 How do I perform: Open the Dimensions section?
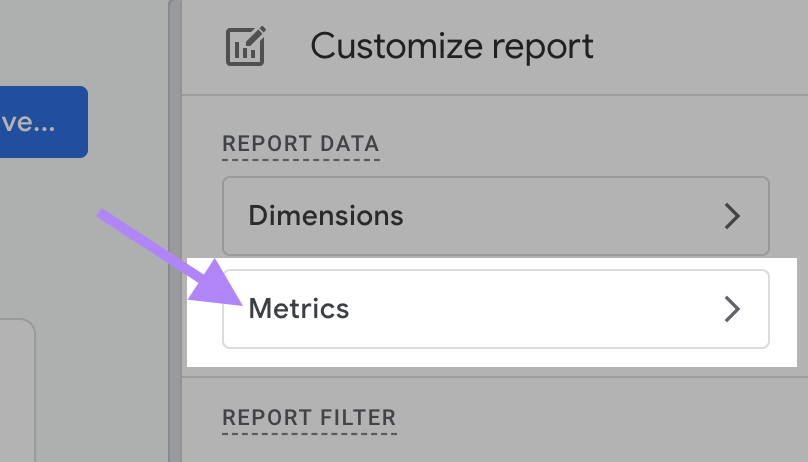[x=495, y=216]
